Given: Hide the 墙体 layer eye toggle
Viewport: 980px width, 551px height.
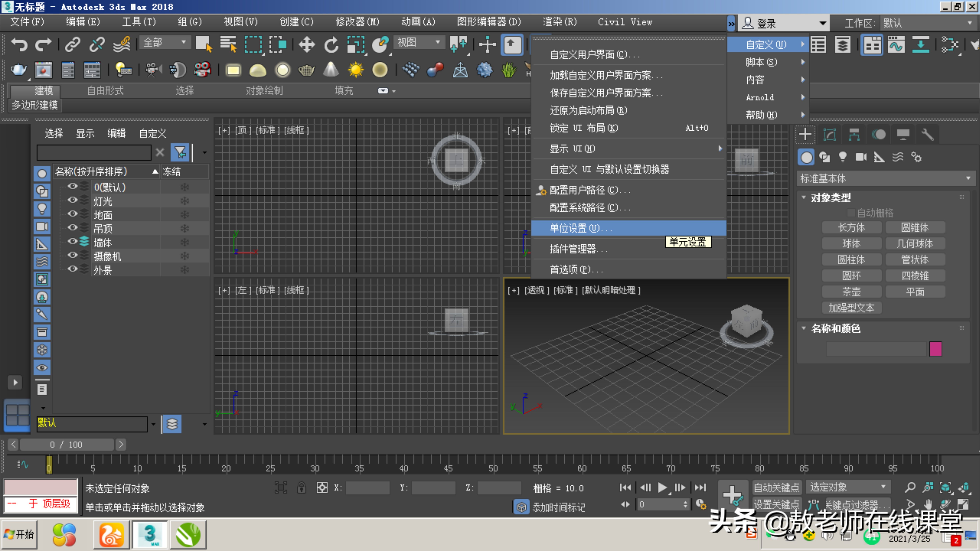Looking at the screenshot, I should pyautogui.click(x=72, y=242).
